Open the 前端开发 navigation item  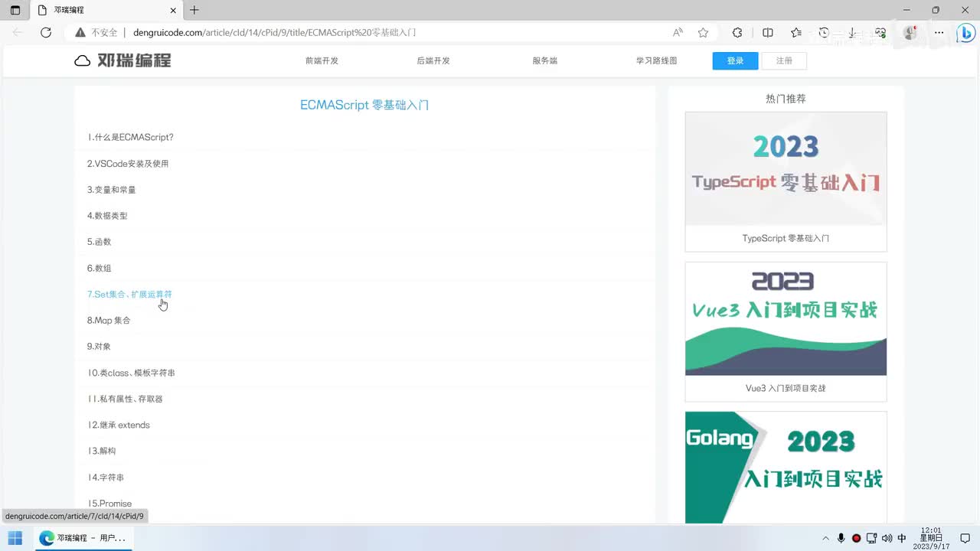pyautogui.click(x=322, y=60)
